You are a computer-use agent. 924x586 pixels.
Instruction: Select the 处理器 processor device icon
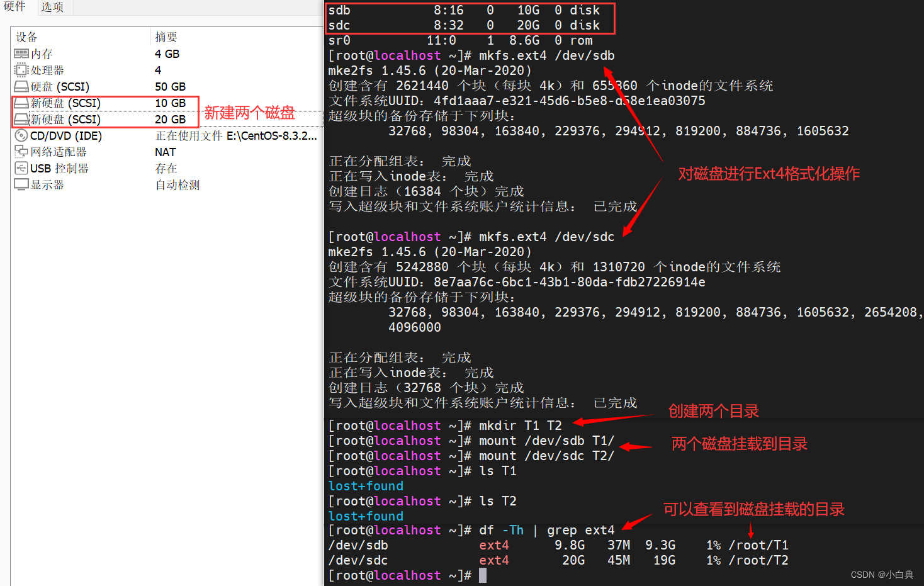point(21,70)
